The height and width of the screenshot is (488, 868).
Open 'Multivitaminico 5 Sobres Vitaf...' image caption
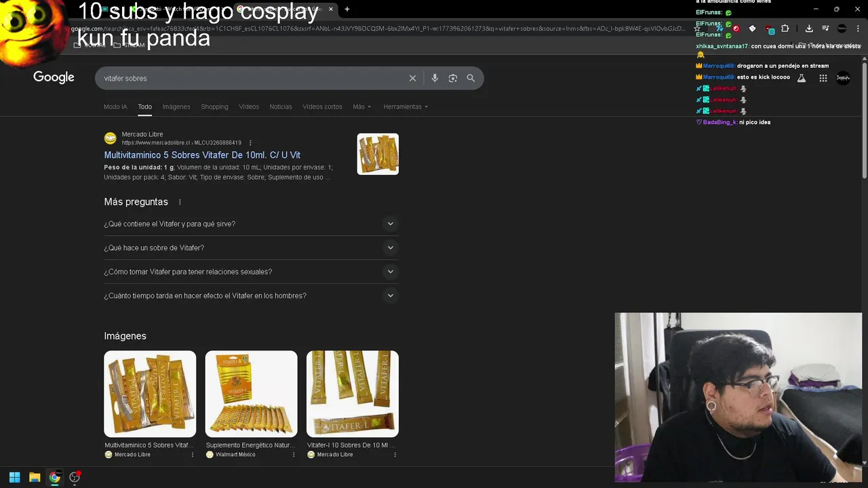coord(149,445)
